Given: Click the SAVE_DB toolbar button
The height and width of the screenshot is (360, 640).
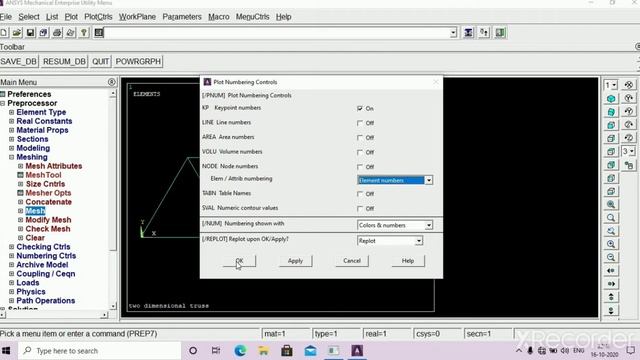Looking at the screenshot, I should point(19,62).
